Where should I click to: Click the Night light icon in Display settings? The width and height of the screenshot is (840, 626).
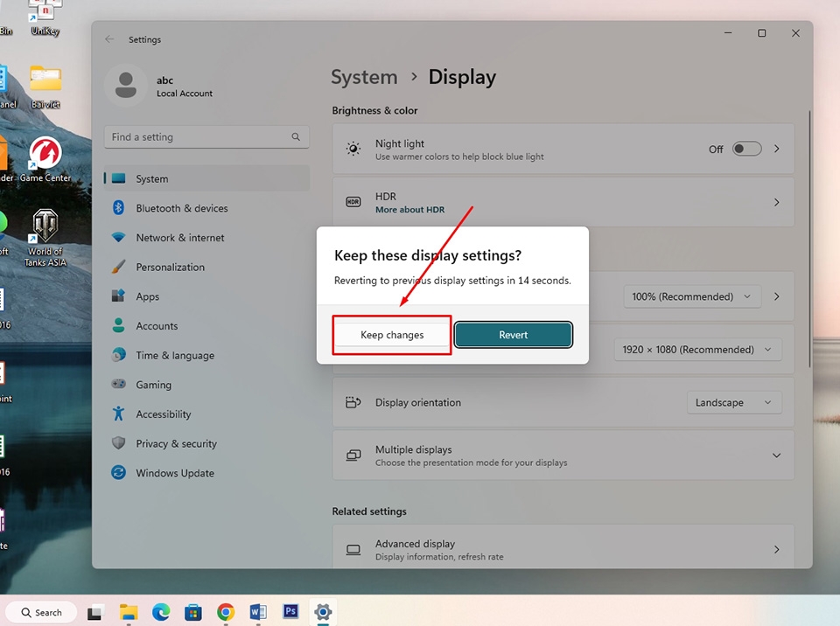click(x=353, y=149)
